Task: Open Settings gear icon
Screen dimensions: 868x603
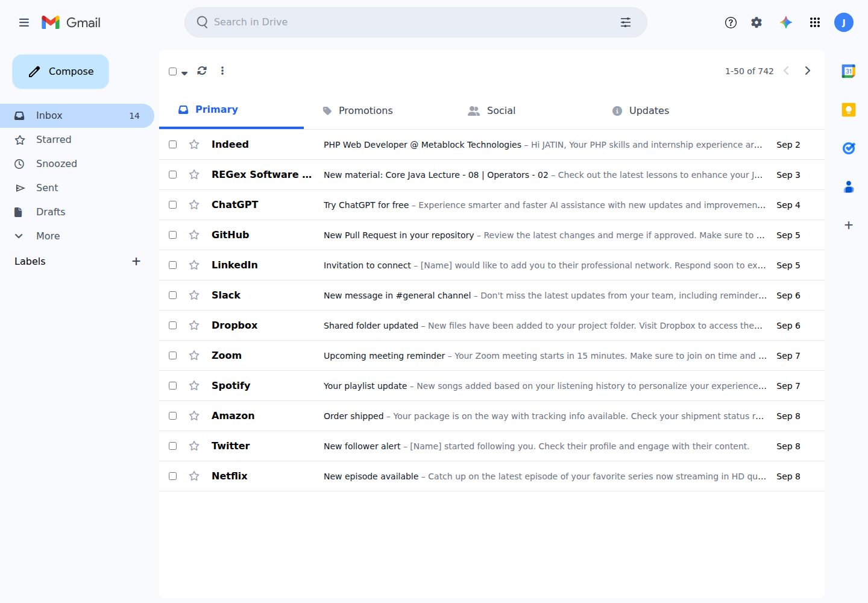Action: tap(756, 22)
